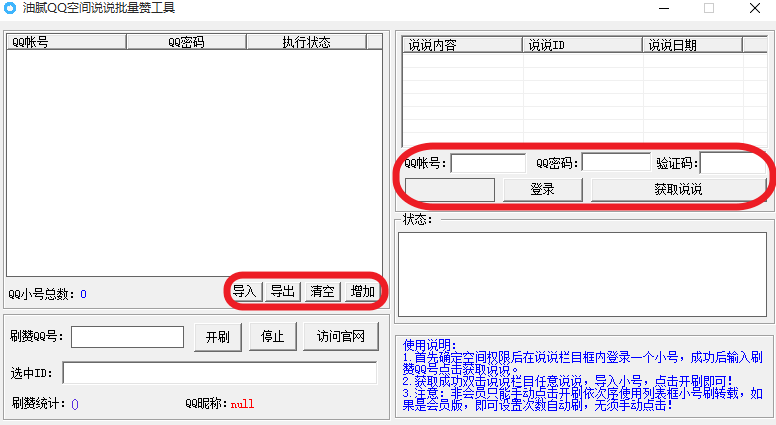Click the 登录 login button

point(542,189)
